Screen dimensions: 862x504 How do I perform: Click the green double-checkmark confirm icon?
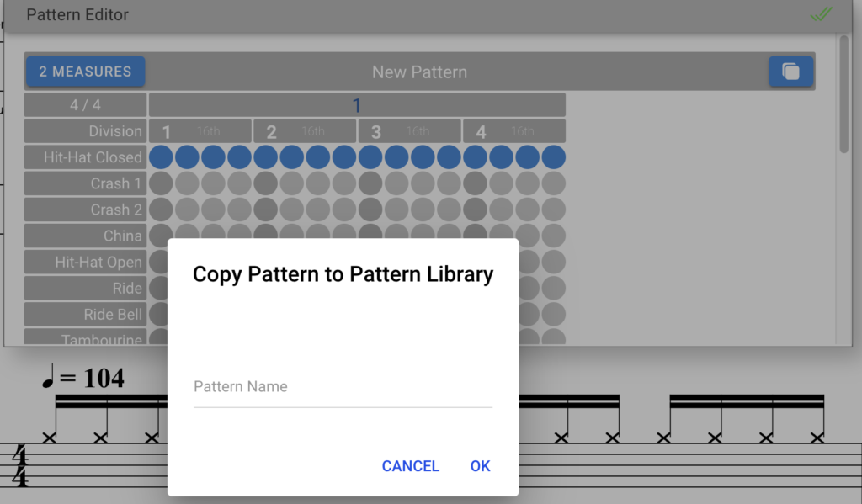(x=821, y=14)
